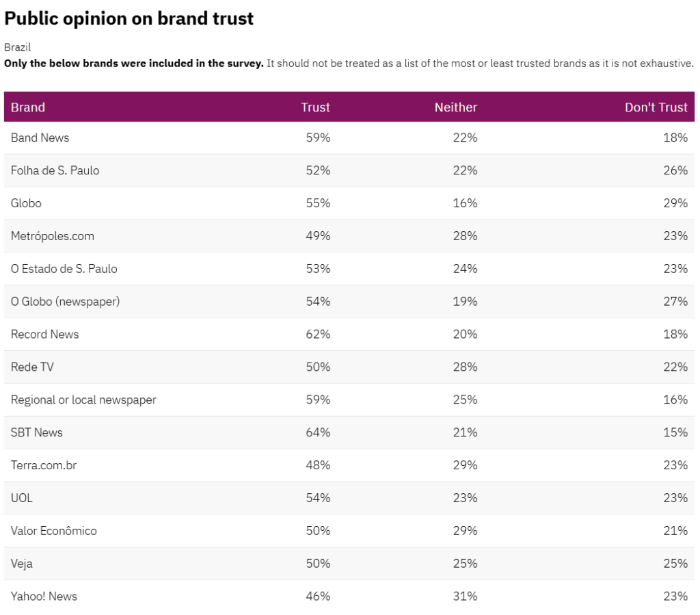Screen dimensions: 700x615
Task: Click the SBT News 64% trust value
Action: click(x=318, y=432)
